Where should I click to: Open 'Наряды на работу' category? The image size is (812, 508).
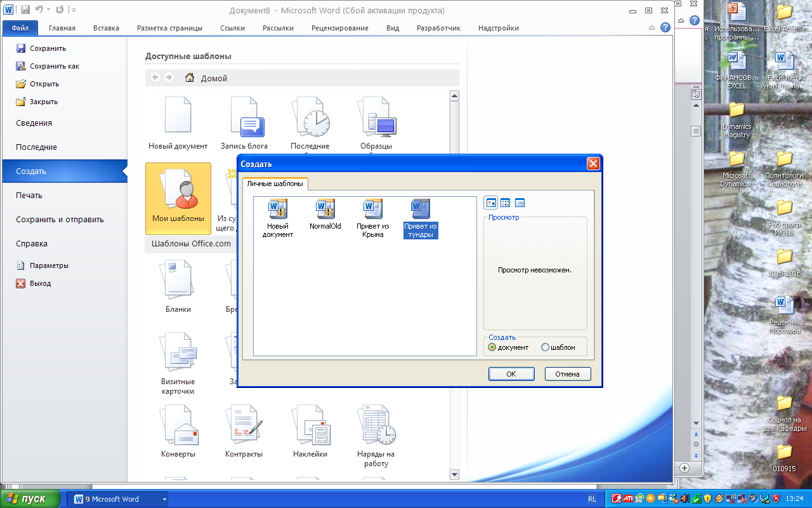376,436
